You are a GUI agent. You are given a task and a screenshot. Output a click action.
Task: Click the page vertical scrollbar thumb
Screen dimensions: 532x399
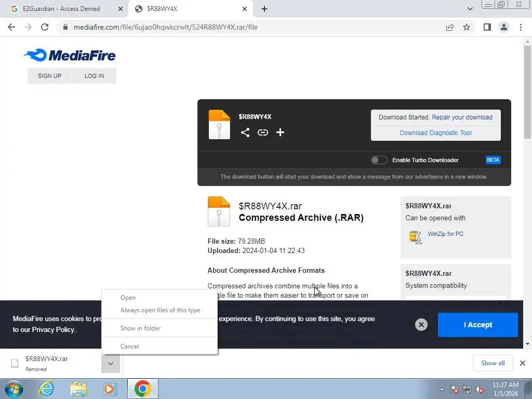pyautogui.click(x=527, y=92)
